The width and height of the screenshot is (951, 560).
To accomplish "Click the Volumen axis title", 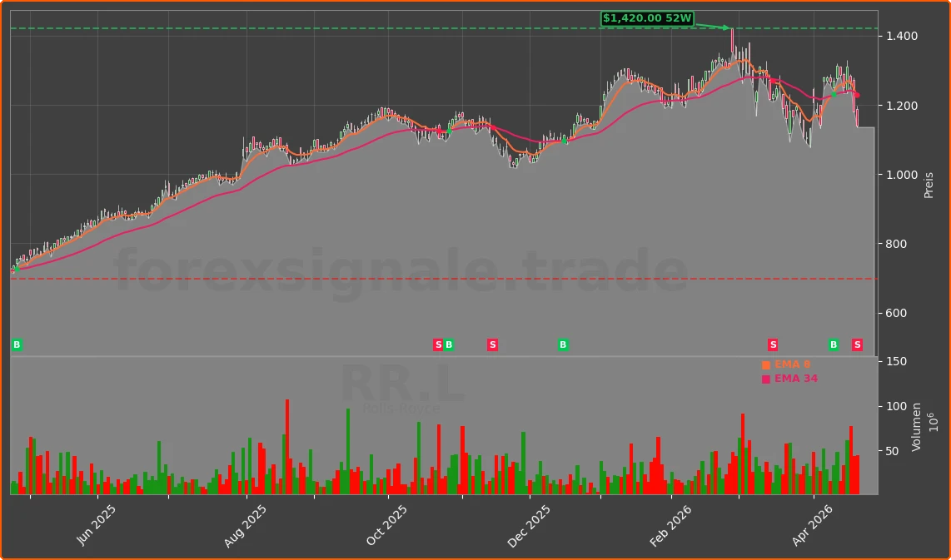I will pyautogui.click(x=916, y=427).
